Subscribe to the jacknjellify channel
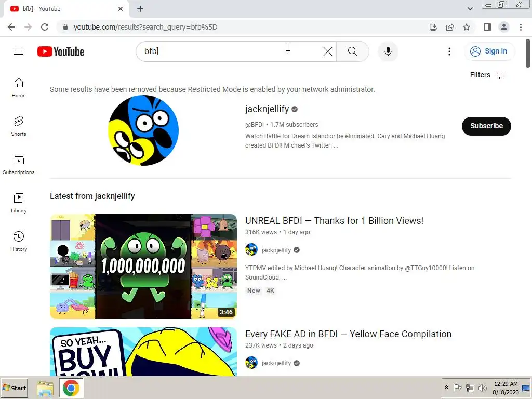Screen dimensions: 532x399 click(486, 126)
